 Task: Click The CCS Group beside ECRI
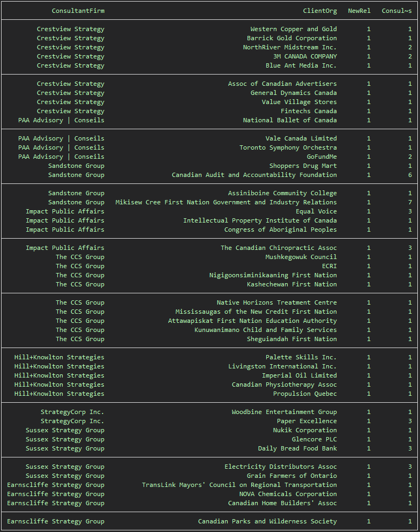80,267
